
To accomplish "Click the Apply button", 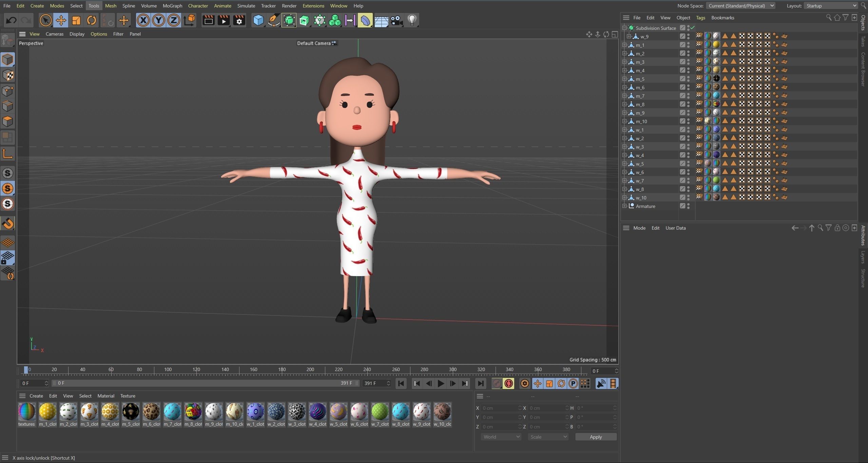I will click(596, 437).
